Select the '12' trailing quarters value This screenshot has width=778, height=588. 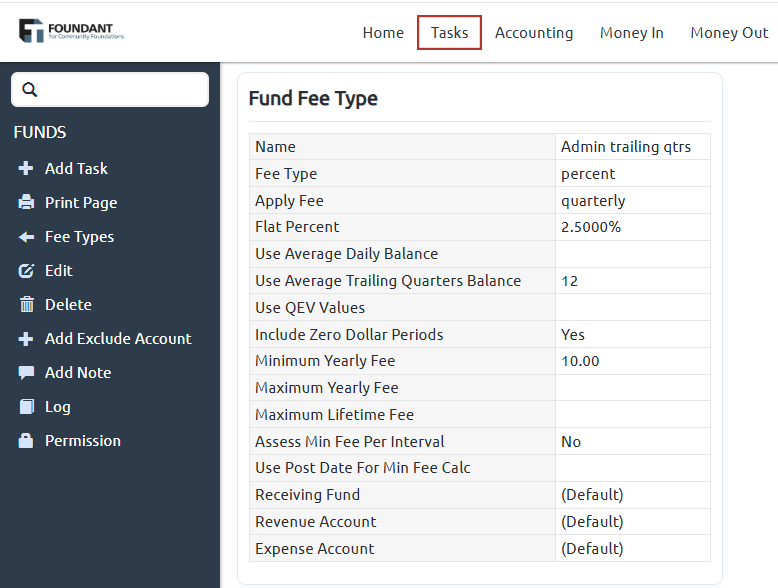[570, 281]
